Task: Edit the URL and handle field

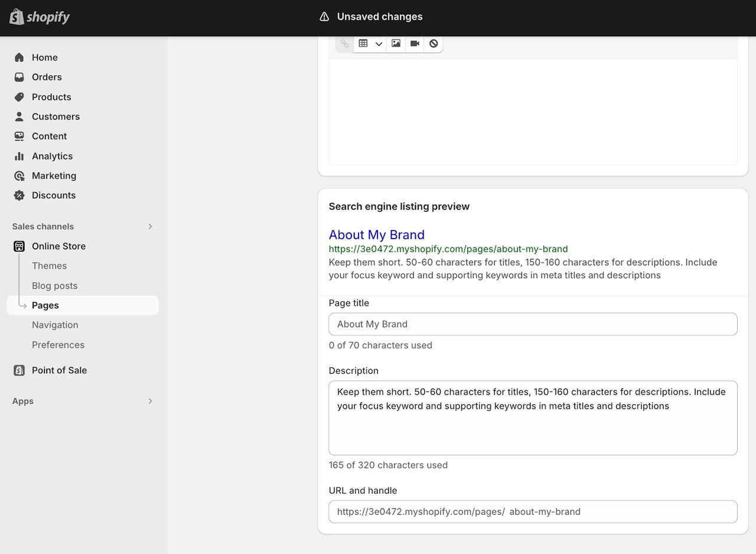Action: tap(620, 511)
